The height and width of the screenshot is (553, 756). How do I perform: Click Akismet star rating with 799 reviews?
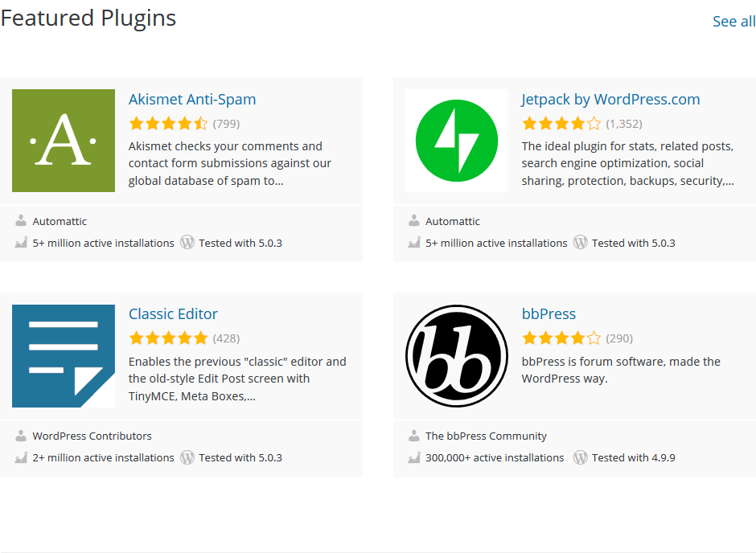tap(168, 124)
